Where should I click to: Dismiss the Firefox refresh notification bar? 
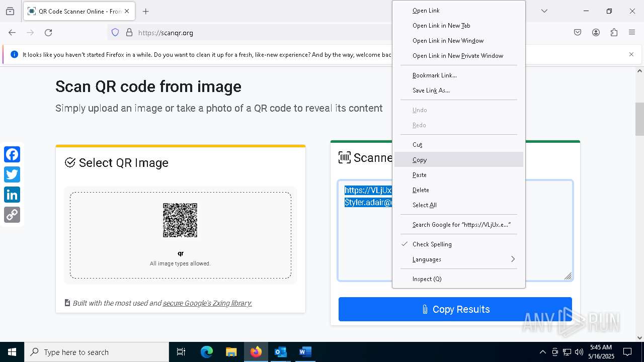pyautogui.click(x=631, y=54)
